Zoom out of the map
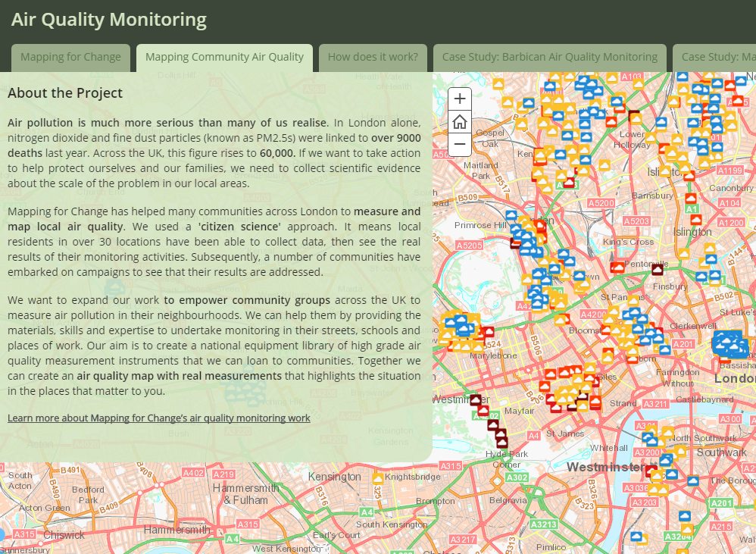 point(459,143)
